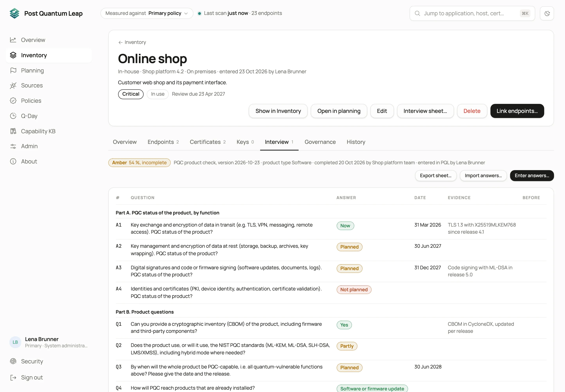Click the Enter answers… button
The height and width of the screenshot is (392, 565).
tap(532, 176)
